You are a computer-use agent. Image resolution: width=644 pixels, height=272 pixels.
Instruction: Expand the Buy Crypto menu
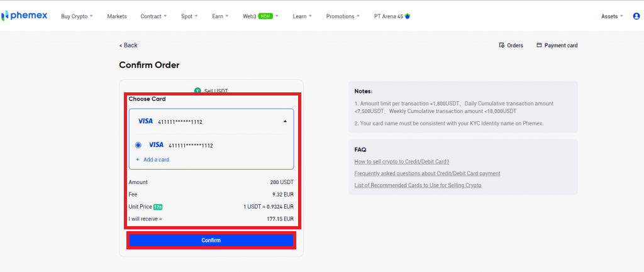(77, 16)
